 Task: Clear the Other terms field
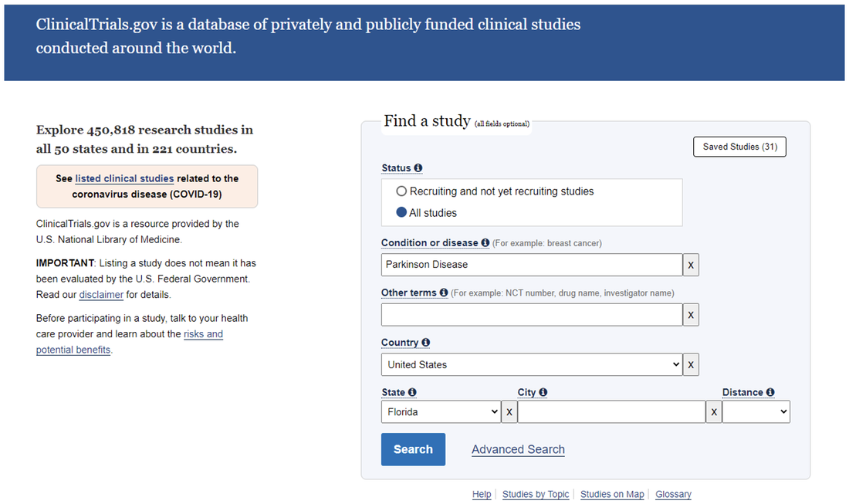coord(691,315)
